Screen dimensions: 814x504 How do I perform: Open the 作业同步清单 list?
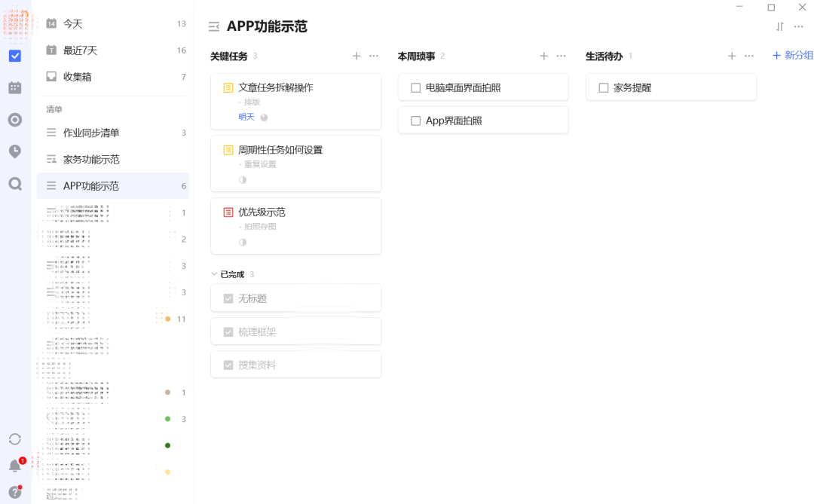click(x=113, y=133)
